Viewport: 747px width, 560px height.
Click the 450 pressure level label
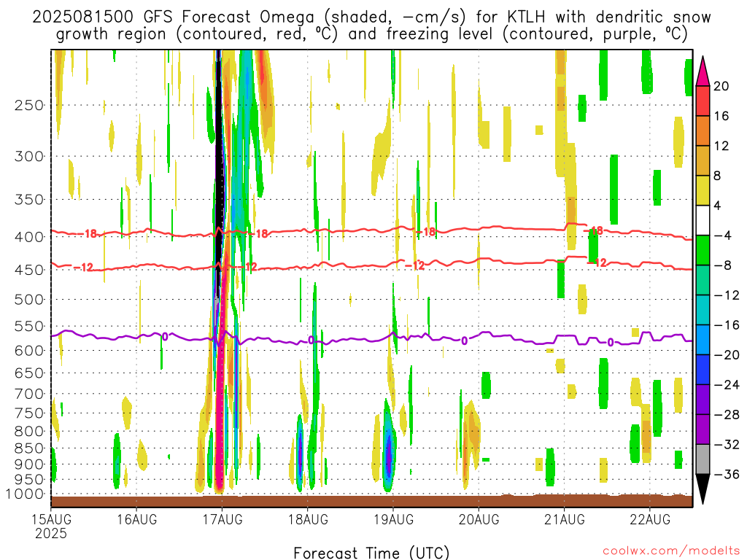point(29,270)
